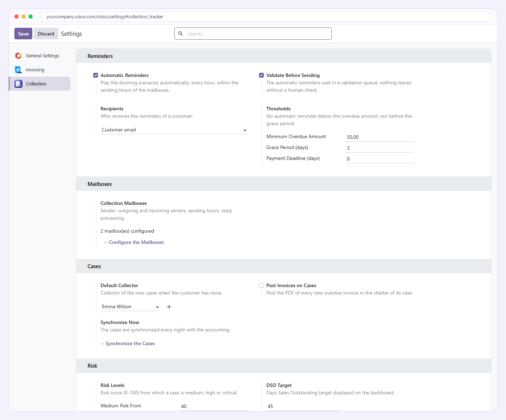The width and height of the screenshot is (506, 420).
Task: Discard the settings changes
Action: 46,34
